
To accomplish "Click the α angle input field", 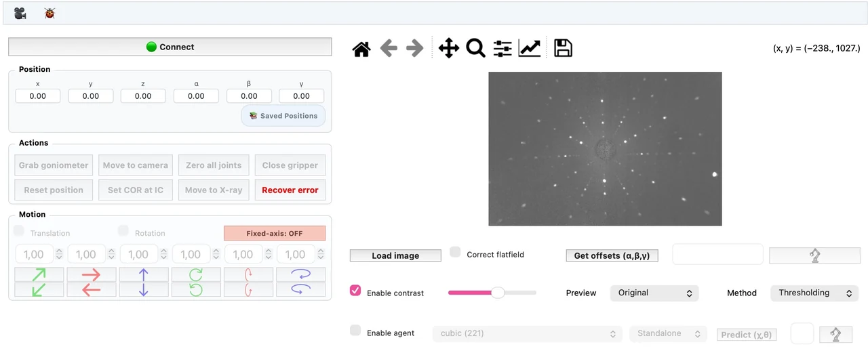I will [196, 96].
